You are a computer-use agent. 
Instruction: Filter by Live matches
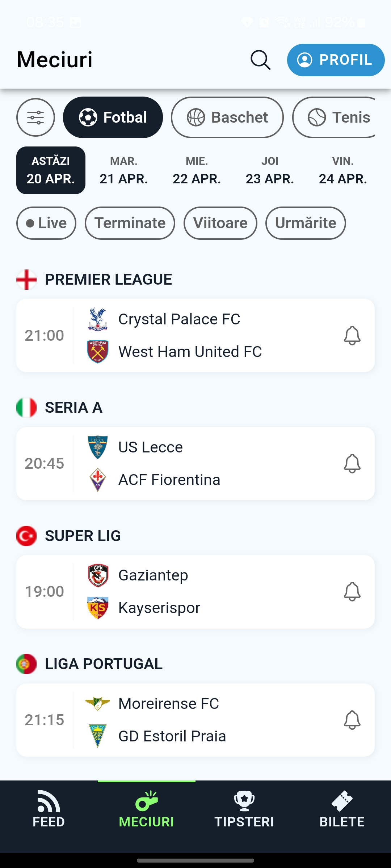click(46, 223)
